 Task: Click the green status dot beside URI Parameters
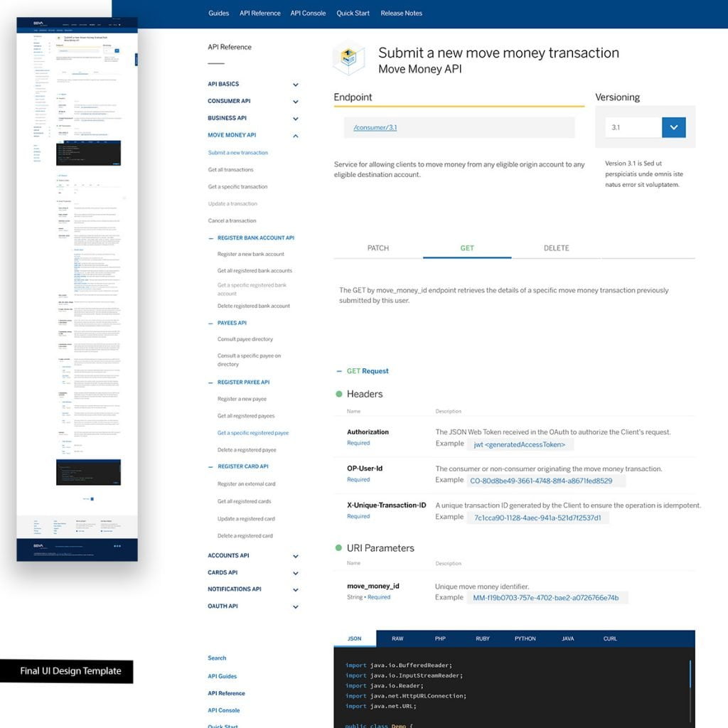click(338, 548)
